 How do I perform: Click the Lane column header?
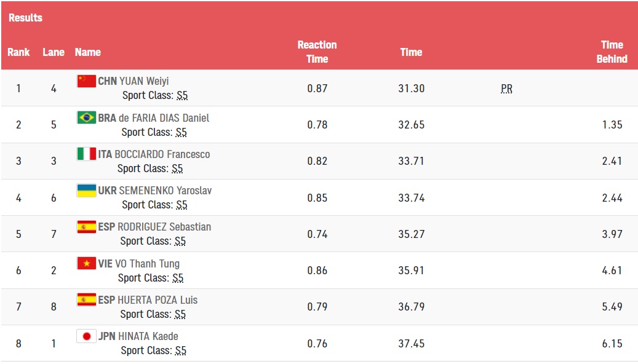pos(54,52)
